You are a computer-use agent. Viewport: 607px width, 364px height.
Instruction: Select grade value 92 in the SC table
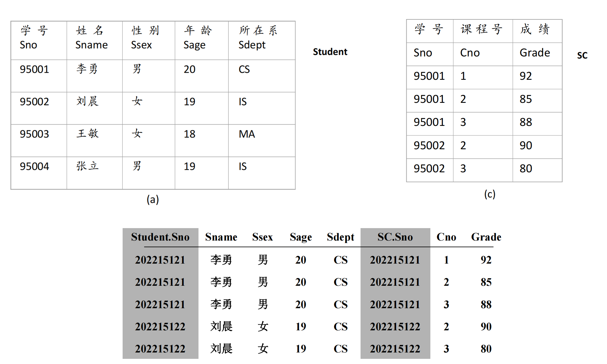coord(526,76)
